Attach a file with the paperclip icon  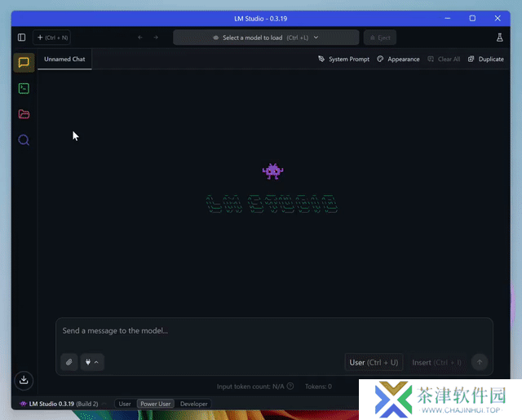pos(69,362)
